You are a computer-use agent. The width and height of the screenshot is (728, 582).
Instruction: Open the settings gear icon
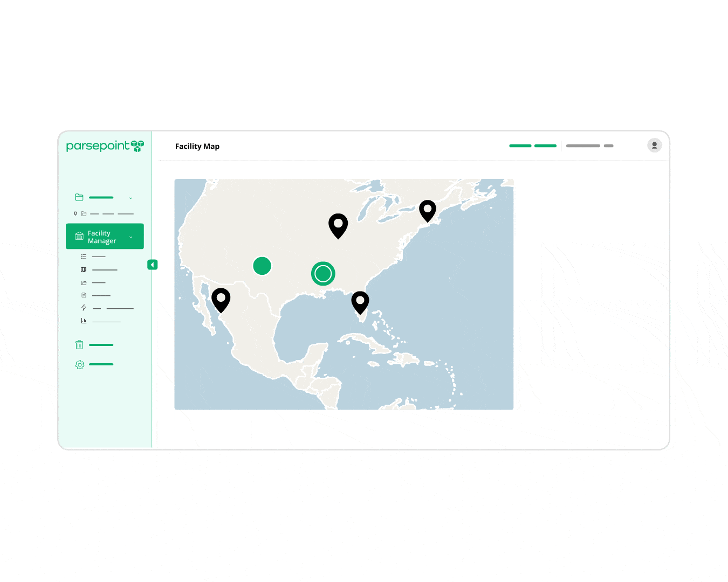pyautogui.click(x=80, y=365)
